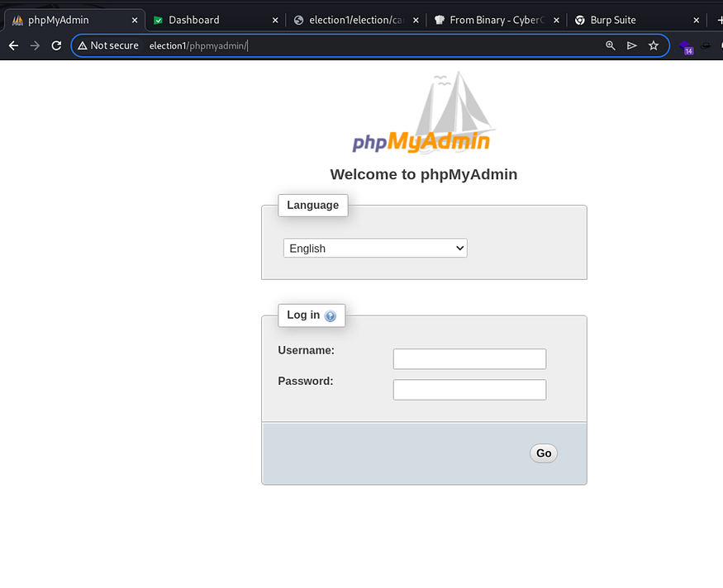The image size is (723, 588).
Task: Open the zoom magnifier icon in address bar
Action: point(610,45)
